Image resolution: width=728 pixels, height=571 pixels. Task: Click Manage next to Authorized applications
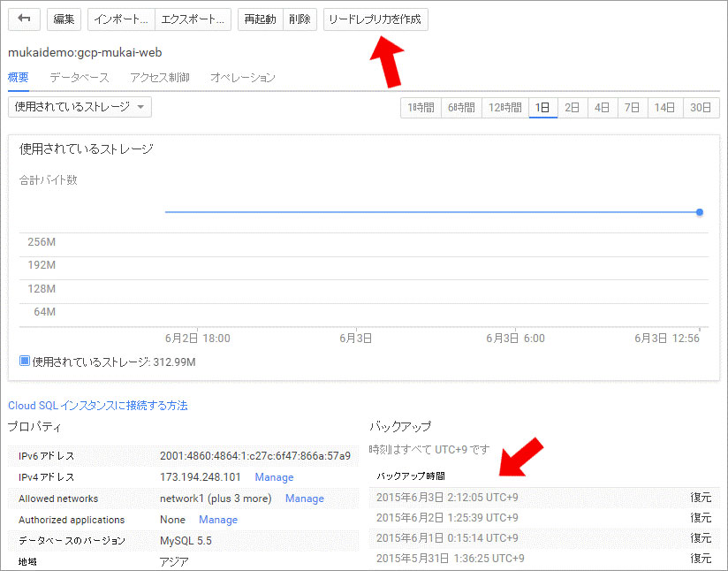[x=218, y=520]
